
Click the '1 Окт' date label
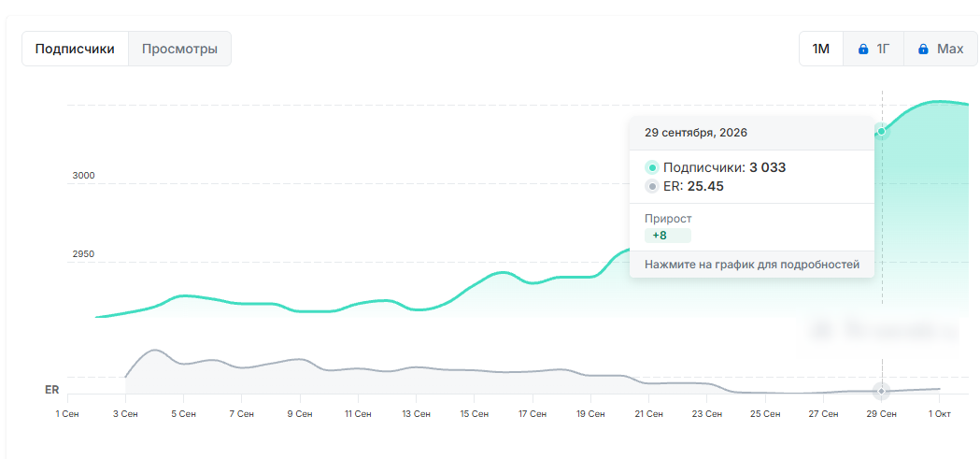(940, 414)
